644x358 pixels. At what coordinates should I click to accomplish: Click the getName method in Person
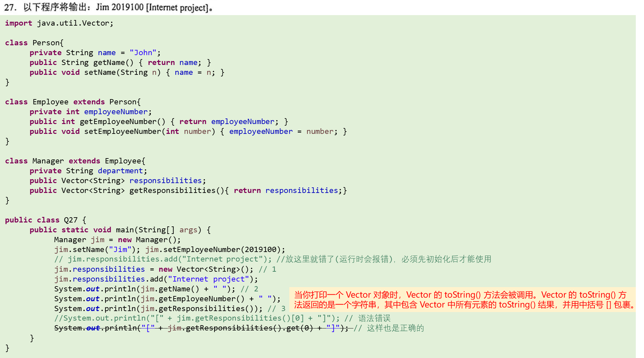(x=120, y=62)
